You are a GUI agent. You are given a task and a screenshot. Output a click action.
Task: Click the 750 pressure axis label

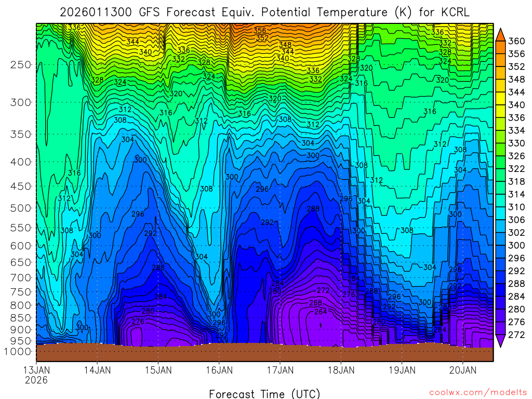21,292
